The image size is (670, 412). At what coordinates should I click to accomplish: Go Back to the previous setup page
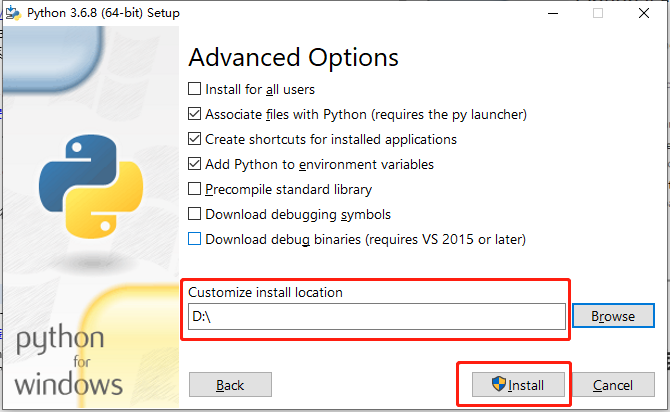230,385
